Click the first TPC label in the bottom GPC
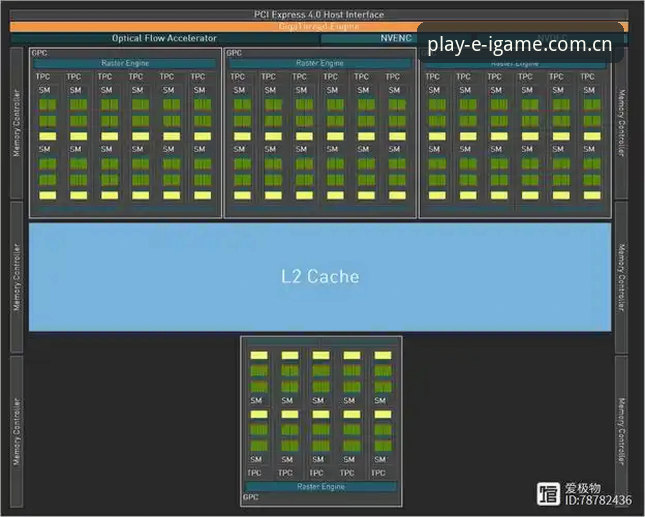This screenshot has height=517, width=645. (254, 473)
